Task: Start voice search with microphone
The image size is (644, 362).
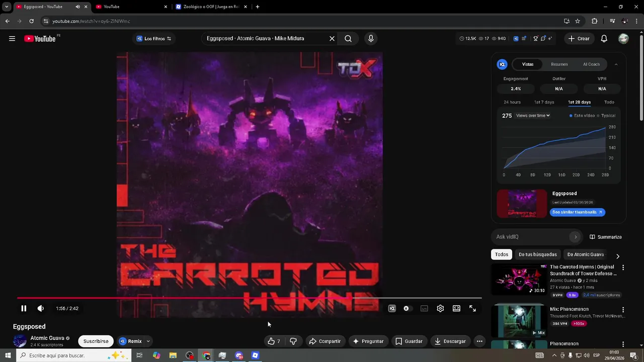Action: tap(371, 39)
